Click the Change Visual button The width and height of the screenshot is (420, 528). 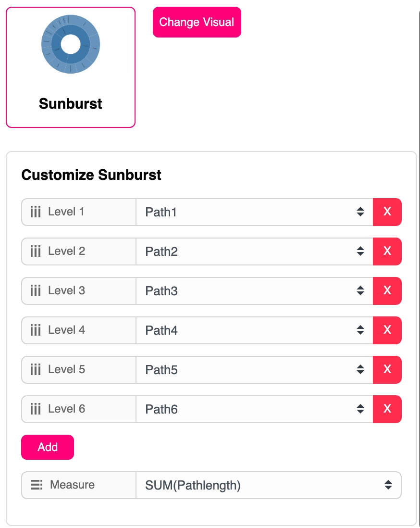[x=197, y=22]
